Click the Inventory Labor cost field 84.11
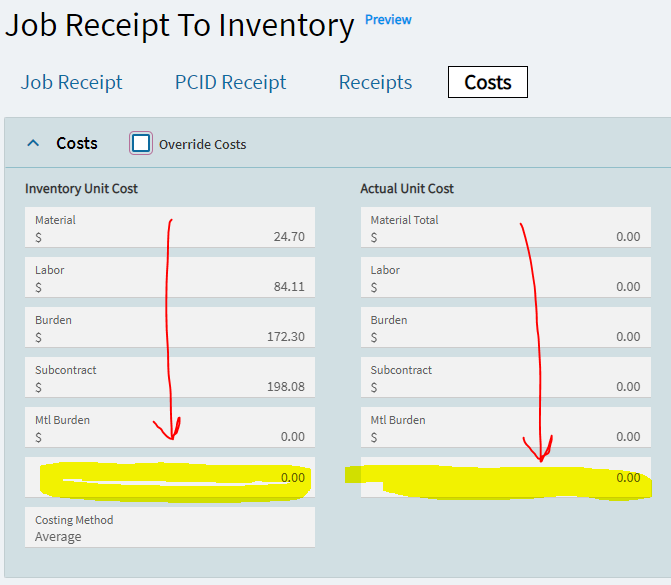The width and height of the screenshot is (671, 585). pos(170,277)
